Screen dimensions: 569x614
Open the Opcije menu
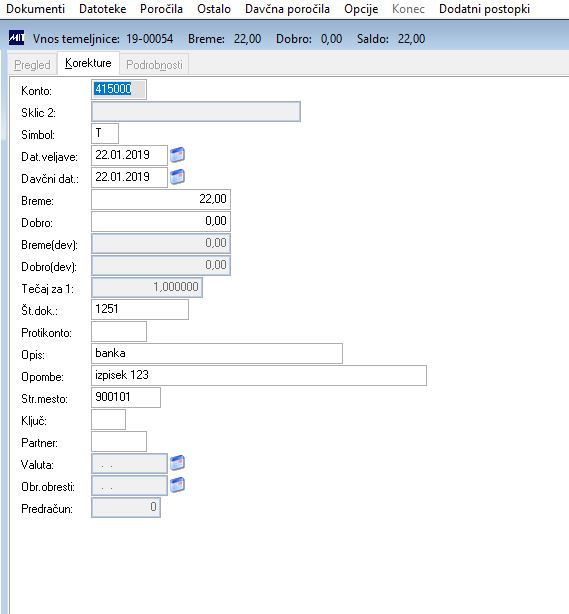pos(361,9)
